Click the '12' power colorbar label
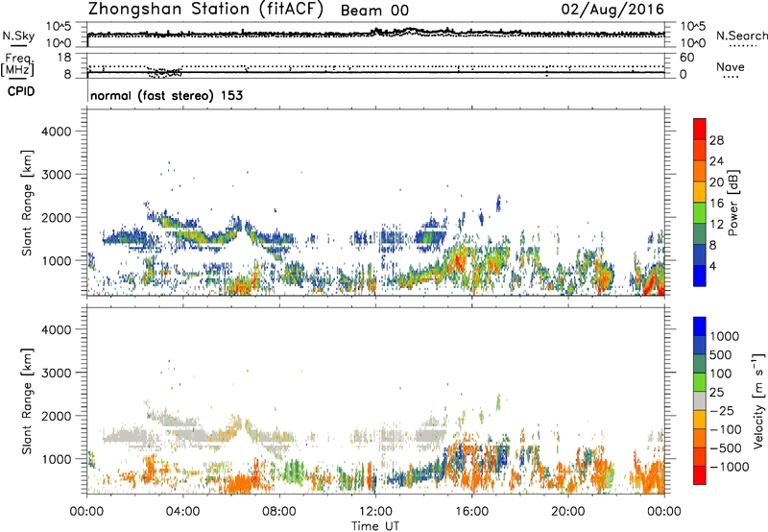Image resolution: width=768 pixels, height=532 pixels. pyautogui.click(x=716, y=225)
